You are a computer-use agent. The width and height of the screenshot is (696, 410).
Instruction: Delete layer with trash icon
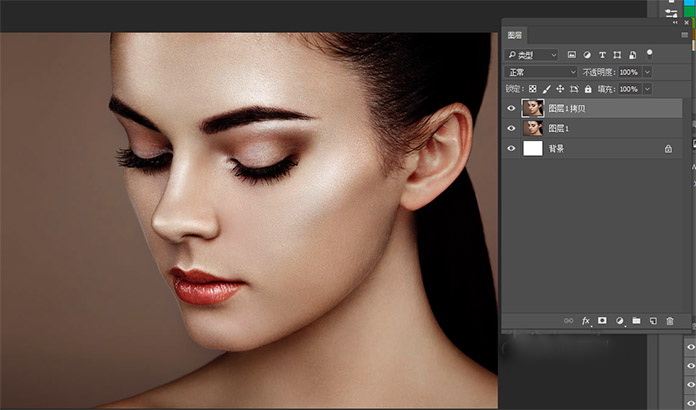(x=670, y=321)
